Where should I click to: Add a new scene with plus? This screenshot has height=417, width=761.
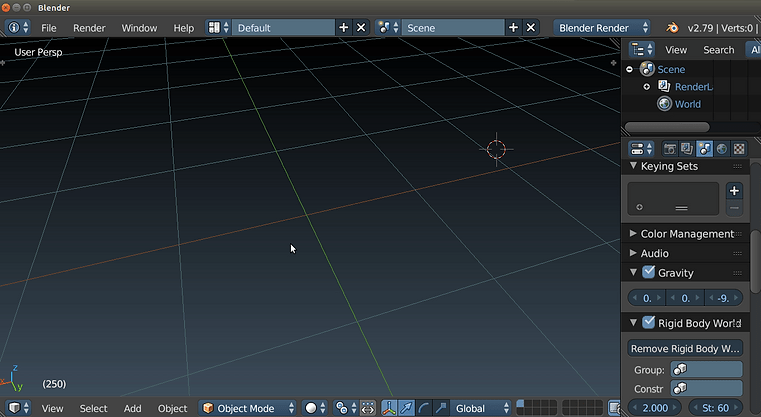[x=513, y=28]
